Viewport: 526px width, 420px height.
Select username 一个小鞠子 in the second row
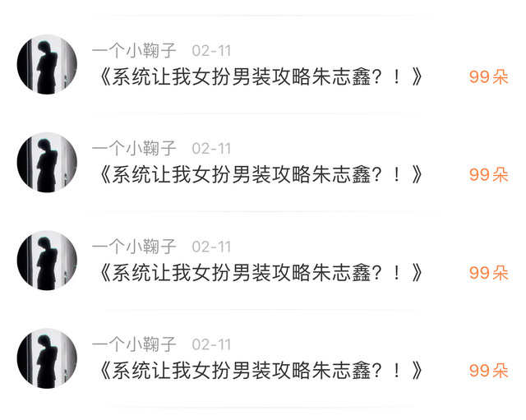pos(134,149)
